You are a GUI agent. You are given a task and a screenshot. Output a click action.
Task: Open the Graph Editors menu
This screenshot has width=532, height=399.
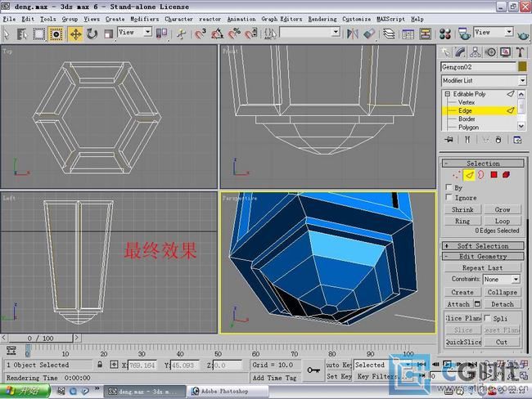(282, 19)
